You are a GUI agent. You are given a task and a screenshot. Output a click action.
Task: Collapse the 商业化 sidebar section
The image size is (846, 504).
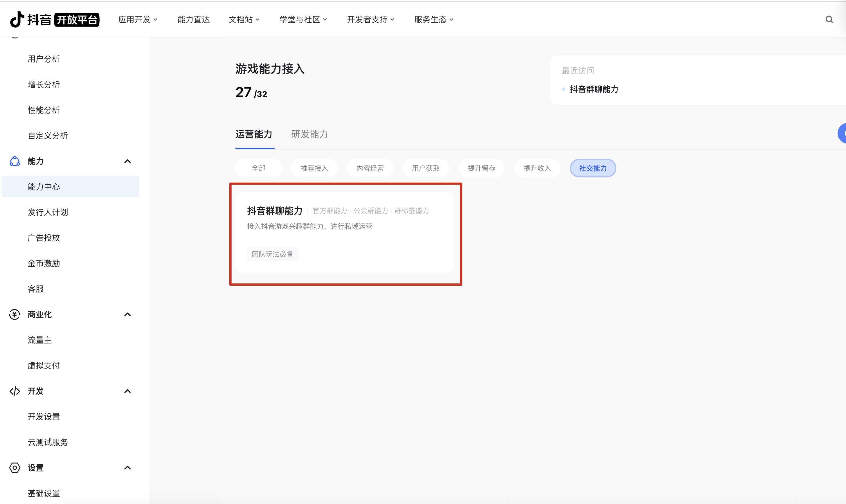pyautogui.click(x=127, y=314)
